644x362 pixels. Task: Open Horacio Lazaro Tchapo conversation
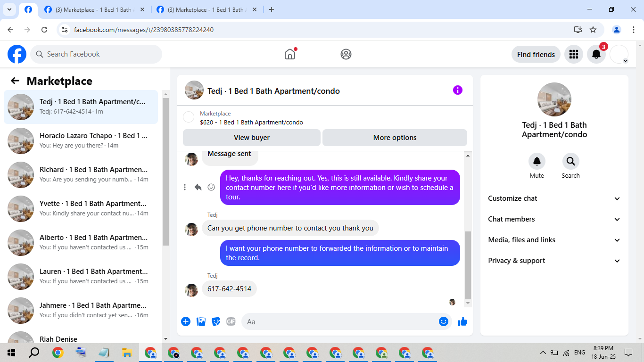point(81,141)
